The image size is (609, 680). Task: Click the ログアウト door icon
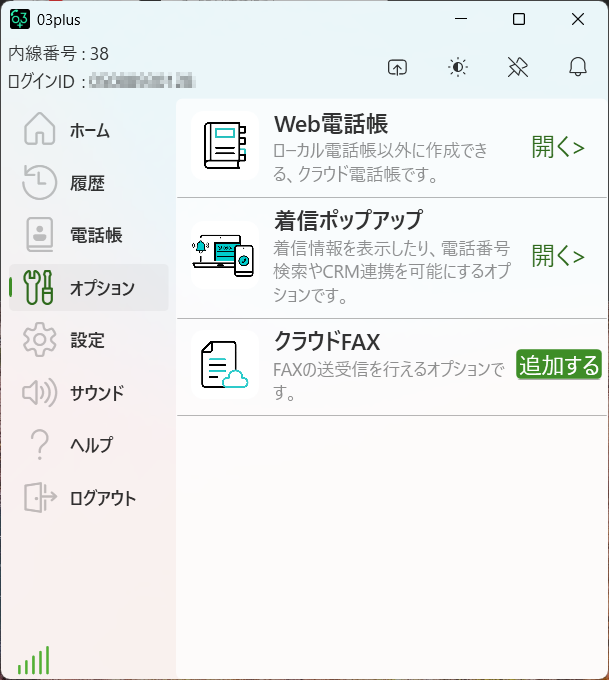pos(40,497)
